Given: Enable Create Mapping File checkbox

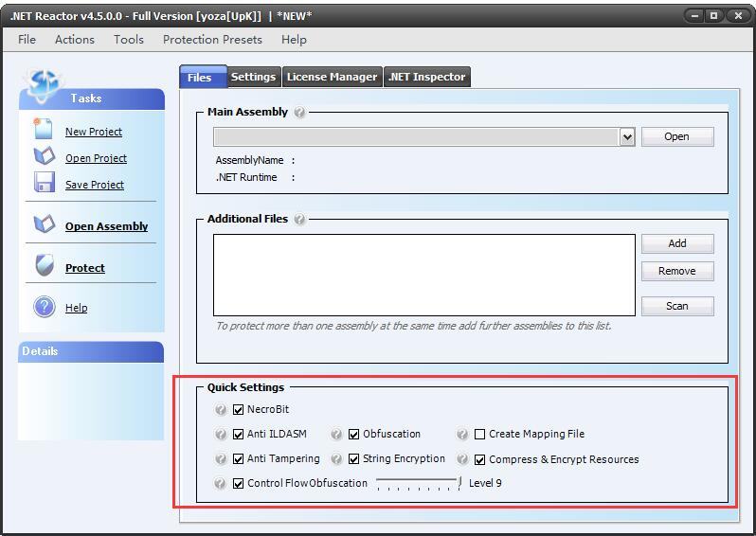Looking at the screenshot, I should (479, 435).
